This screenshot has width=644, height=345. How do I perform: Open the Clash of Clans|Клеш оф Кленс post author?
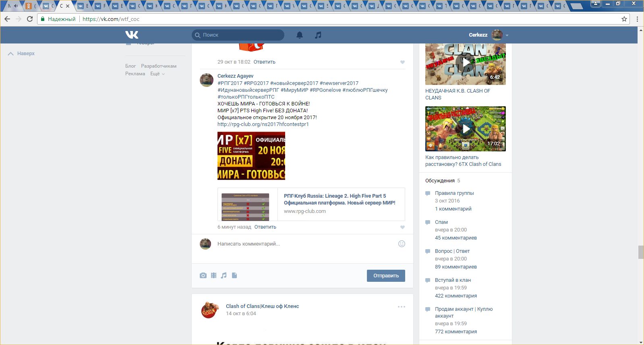coord(263,306)
